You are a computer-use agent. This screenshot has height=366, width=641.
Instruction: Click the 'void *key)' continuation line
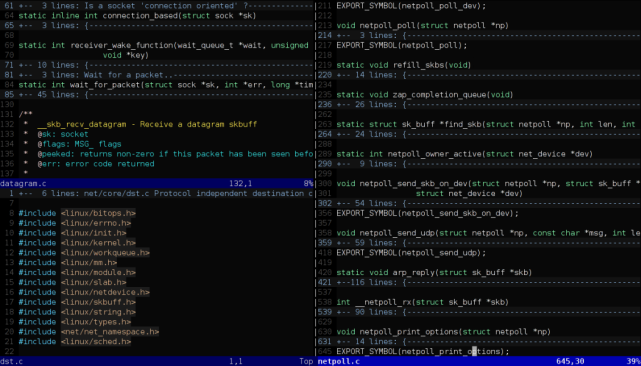coord(126,55)
